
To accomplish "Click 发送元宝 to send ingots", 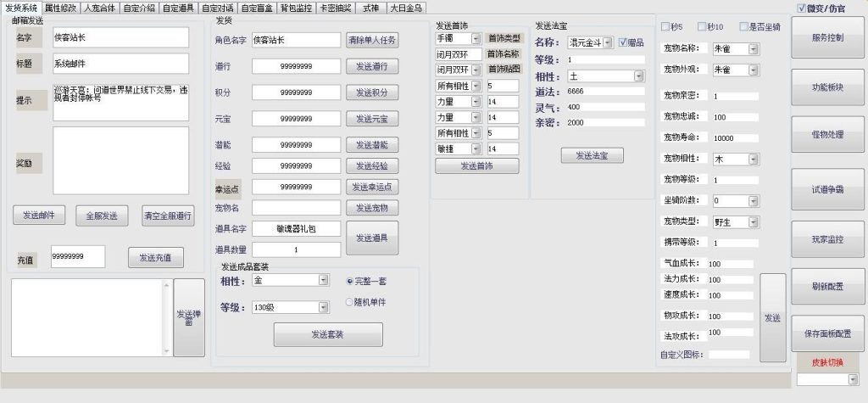I will 372,119.
